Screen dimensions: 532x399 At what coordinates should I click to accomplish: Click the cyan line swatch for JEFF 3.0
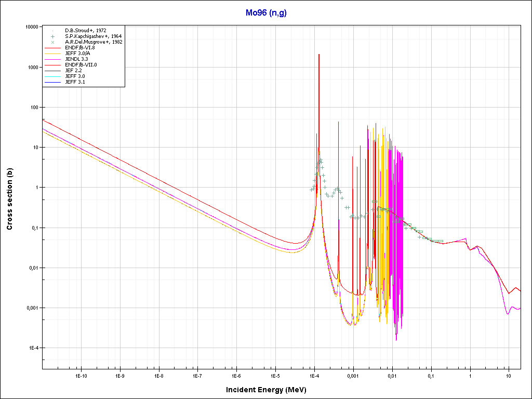[x=52, y=76]
